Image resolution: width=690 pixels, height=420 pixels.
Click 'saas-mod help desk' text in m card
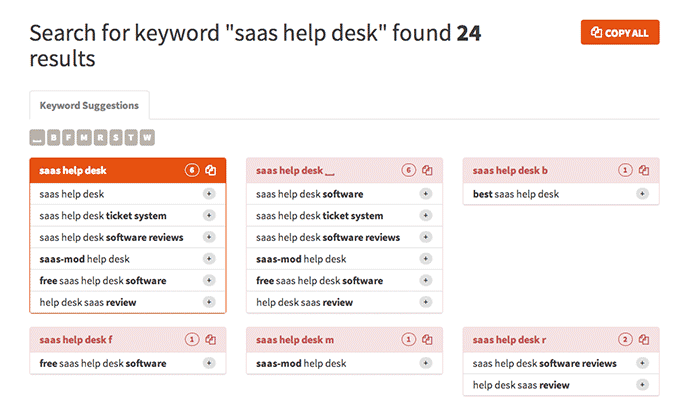[301, 363]
